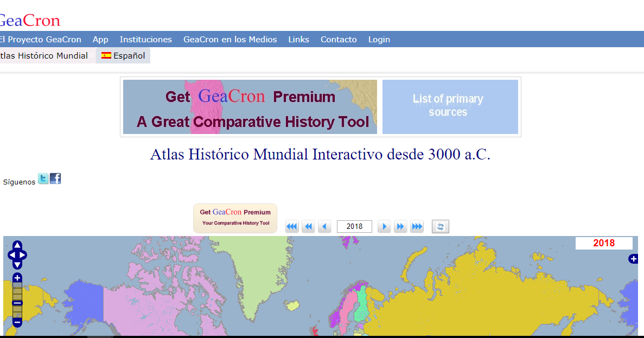
Task: Open List of primary sources
Action: point(450,106)
